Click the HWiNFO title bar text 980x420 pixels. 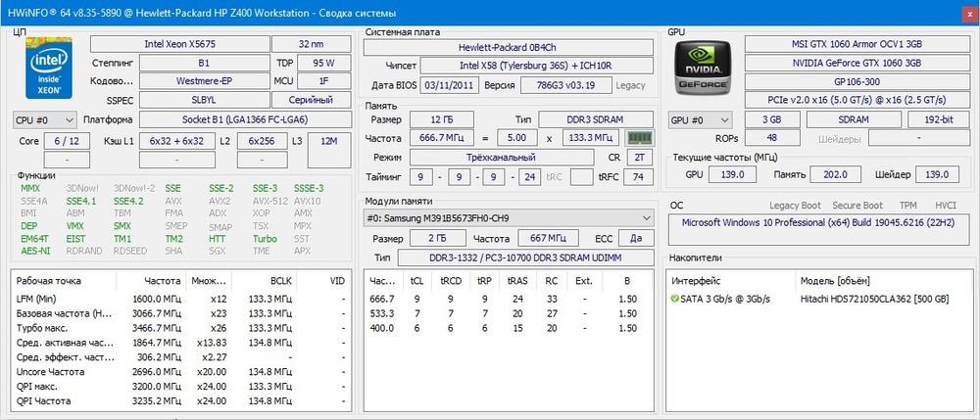(203, 13)
